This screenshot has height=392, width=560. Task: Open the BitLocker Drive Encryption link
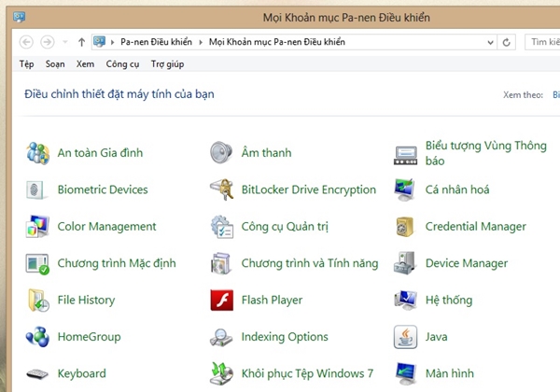309,189
